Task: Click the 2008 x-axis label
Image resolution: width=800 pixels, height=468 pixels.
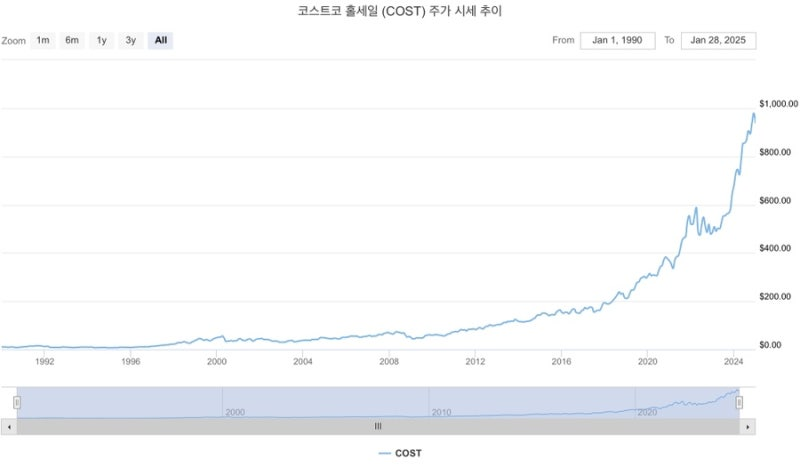Action: point(389,361)
